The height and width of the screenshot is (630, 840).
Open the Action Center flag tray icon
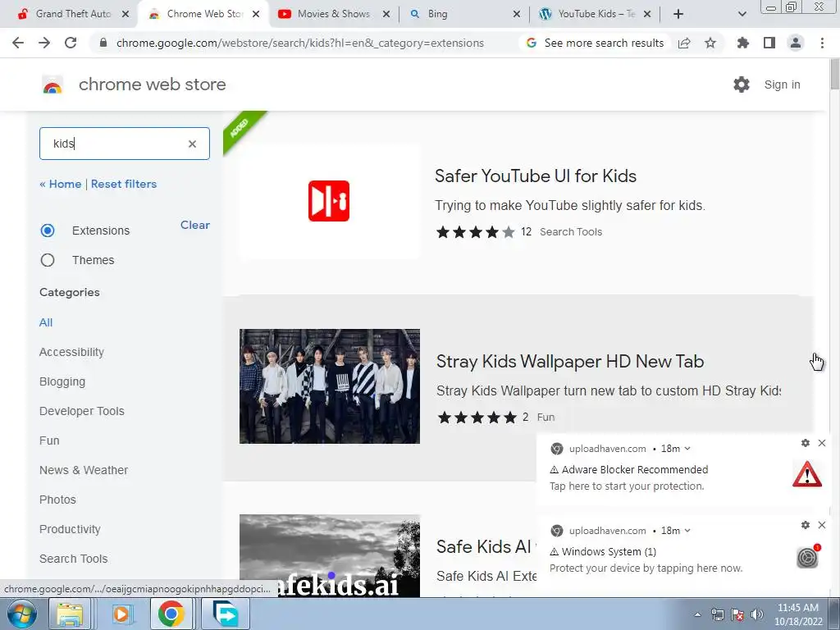point(737,614)
